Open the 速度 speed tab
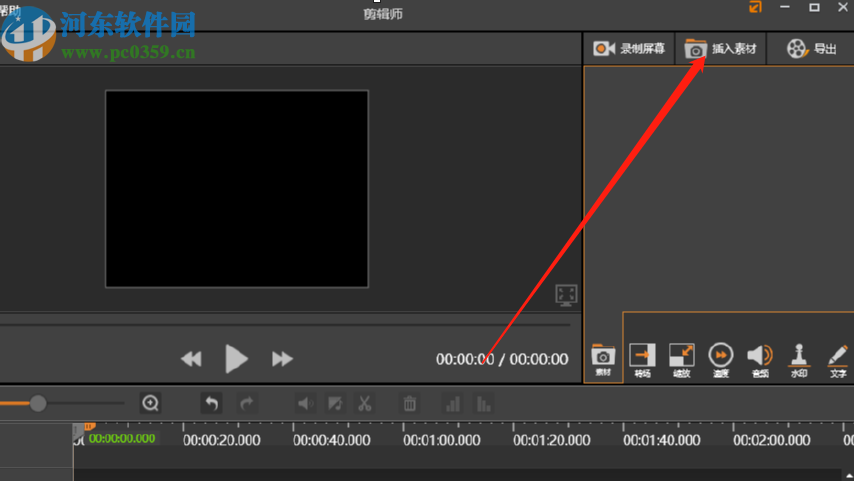 pyautogui.click(x=721, y=360)
